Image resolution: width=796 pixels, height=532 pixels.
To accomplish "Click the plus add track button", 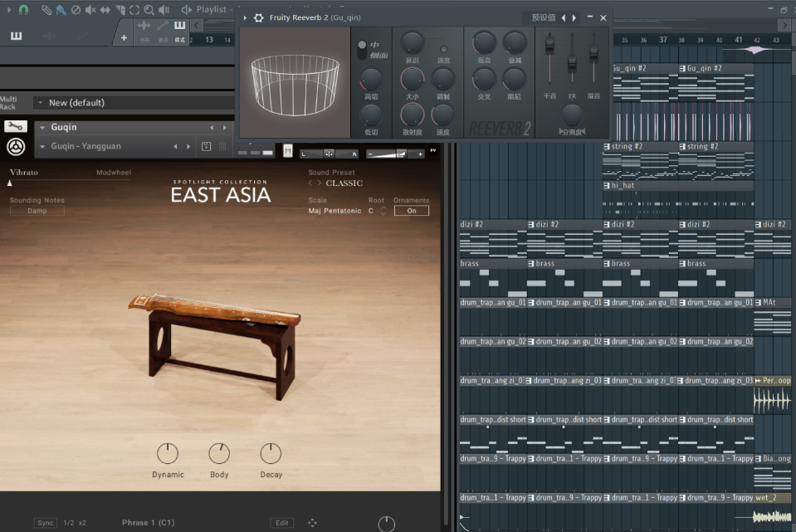I will click(124, 37).
